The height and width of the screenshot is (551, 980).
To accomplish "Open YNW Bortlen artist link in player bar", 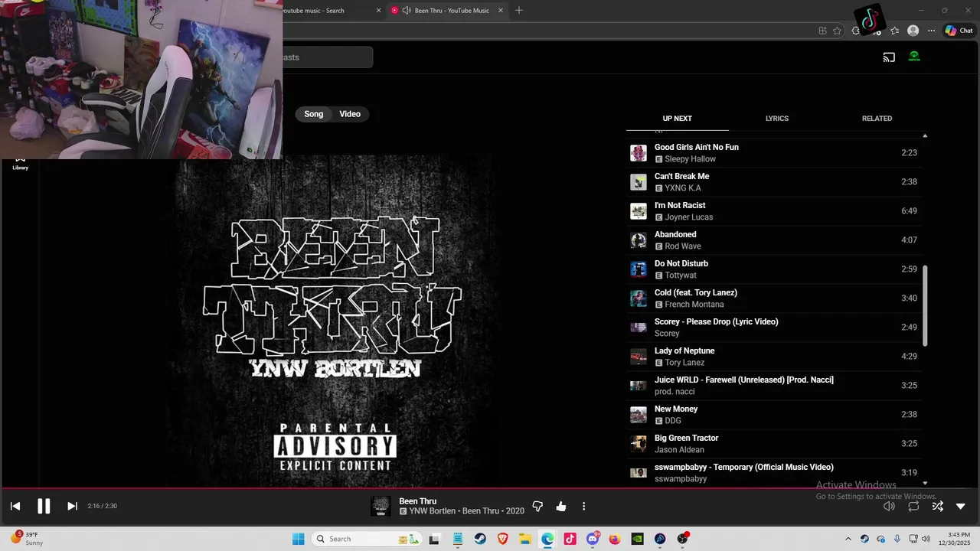I will coord(432,511).
